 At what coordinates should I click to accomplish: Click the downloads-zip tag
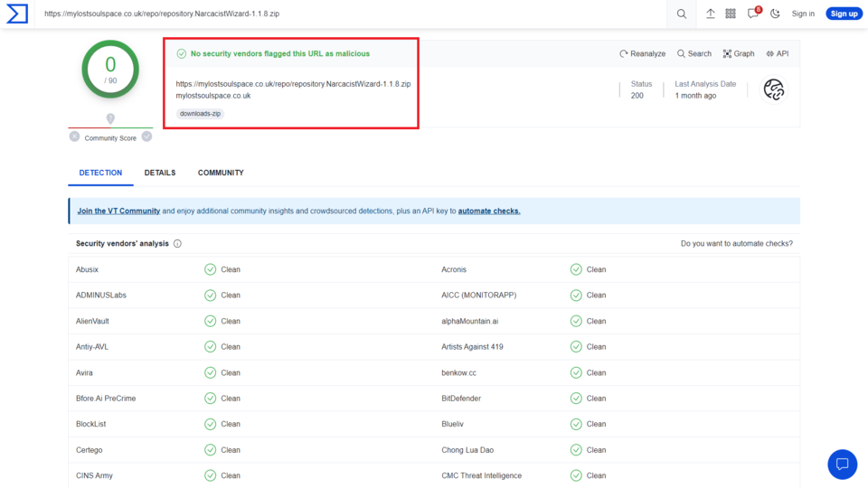(200, 114)
